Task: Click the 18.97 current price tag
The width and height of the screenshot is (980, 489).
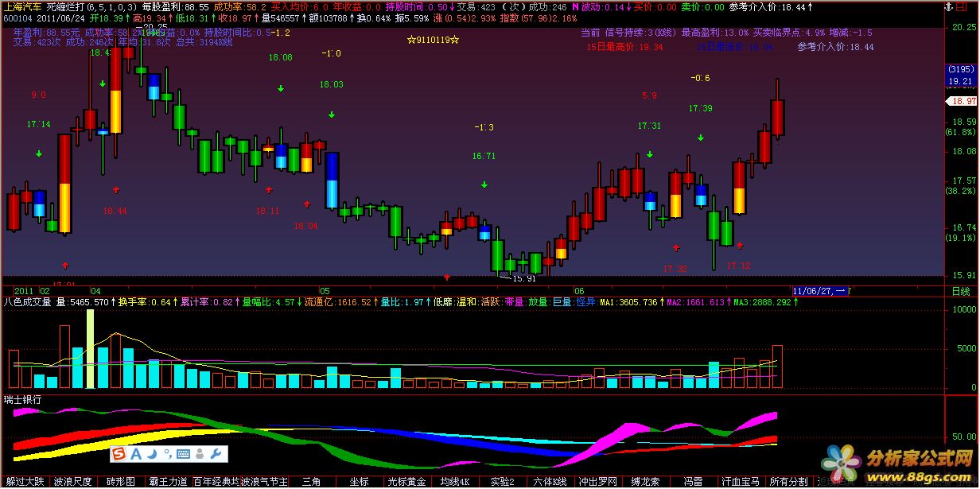Action: point(961,102)
